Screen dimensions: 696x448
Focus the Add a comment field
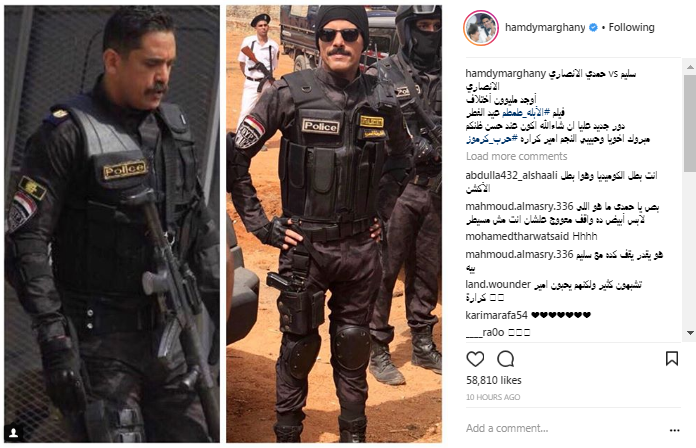click(x=564, y=428)
